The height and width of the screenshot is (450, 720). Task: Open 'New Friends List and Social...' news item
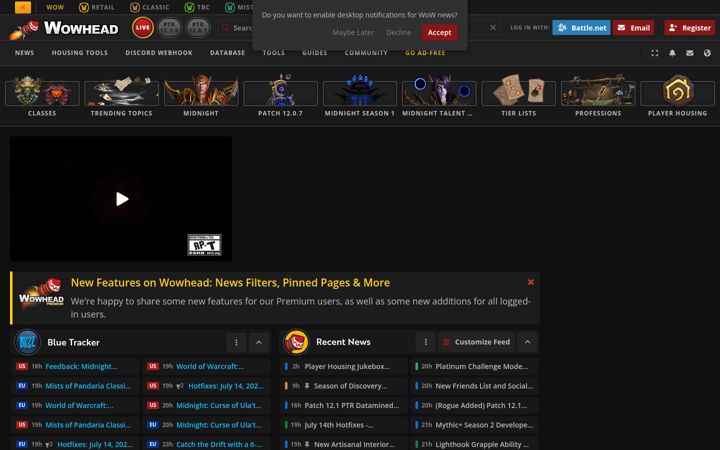tap(484, 386)
